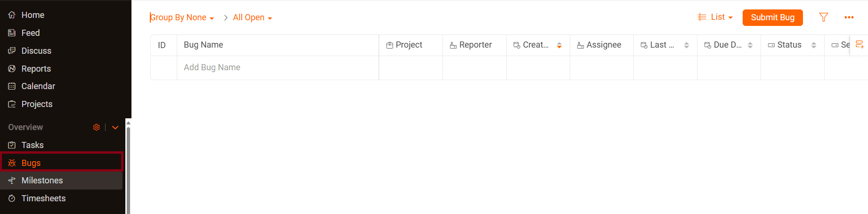Click the Add Bug Name input field

coord(278,67)
